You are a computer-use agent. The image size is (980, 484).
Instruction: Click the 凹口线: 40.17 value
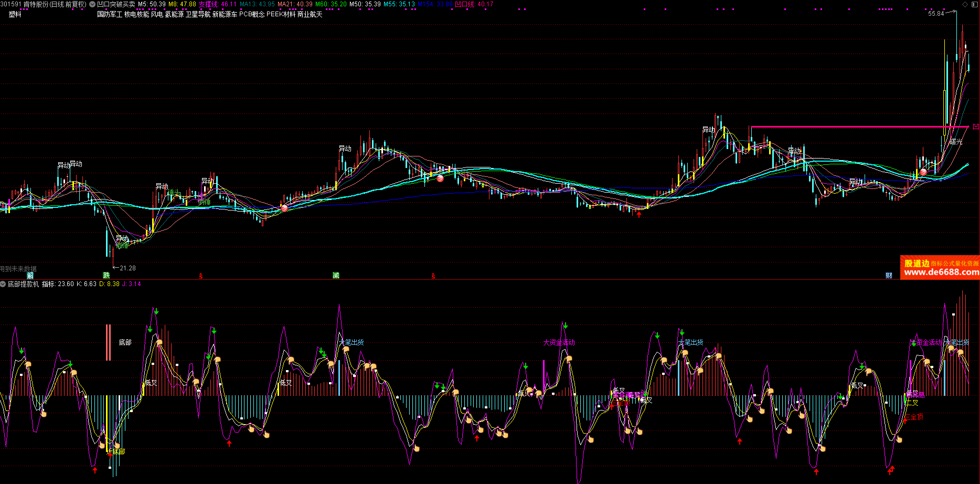(x=474, y=4)
